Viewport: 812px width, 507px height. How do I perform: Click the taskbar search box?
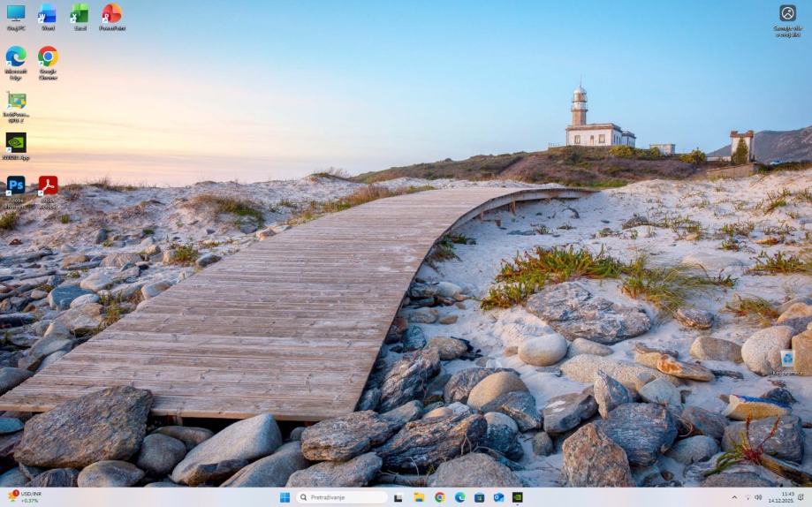pyautogui.click(x=342, y=497)
